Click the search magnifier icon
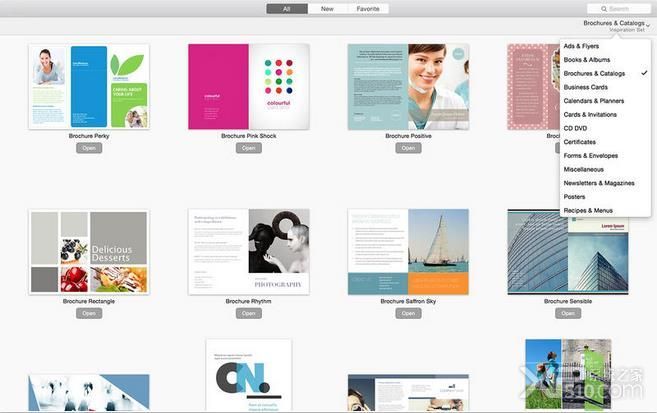The image size is (657, 413). (604, 9)
